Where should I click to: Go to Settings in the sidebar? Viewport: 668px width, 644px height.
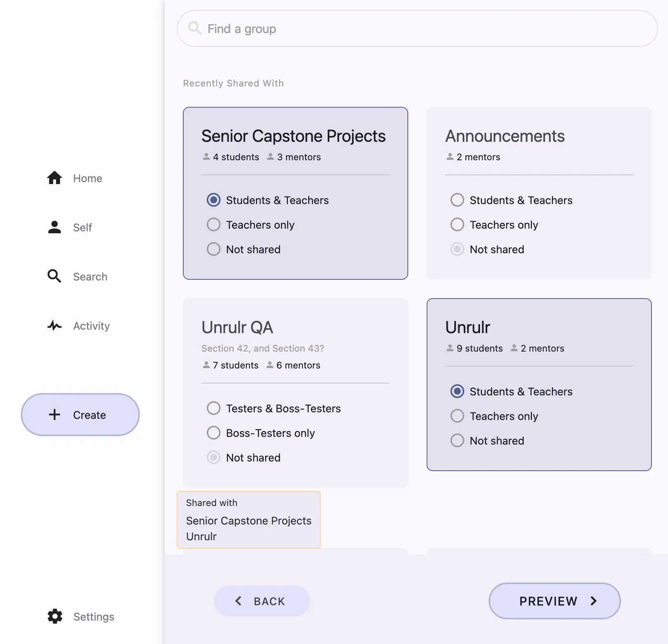pyautogui.click(x=94, y=616)
